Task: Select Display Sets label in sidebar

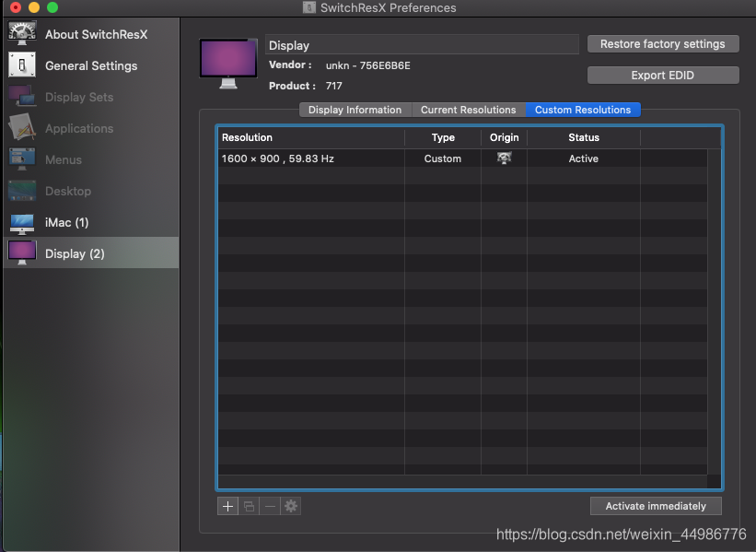Action: [x=79, y=97]
